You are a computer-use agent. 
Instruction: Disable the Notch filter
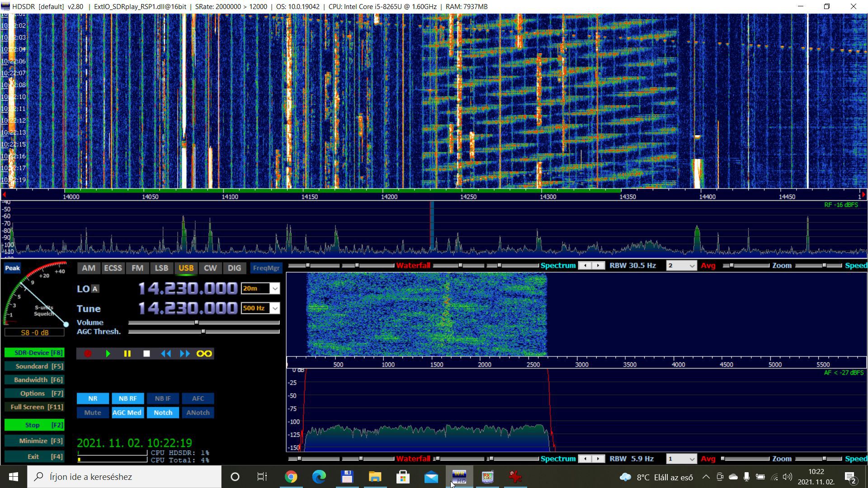pos(163,413)
